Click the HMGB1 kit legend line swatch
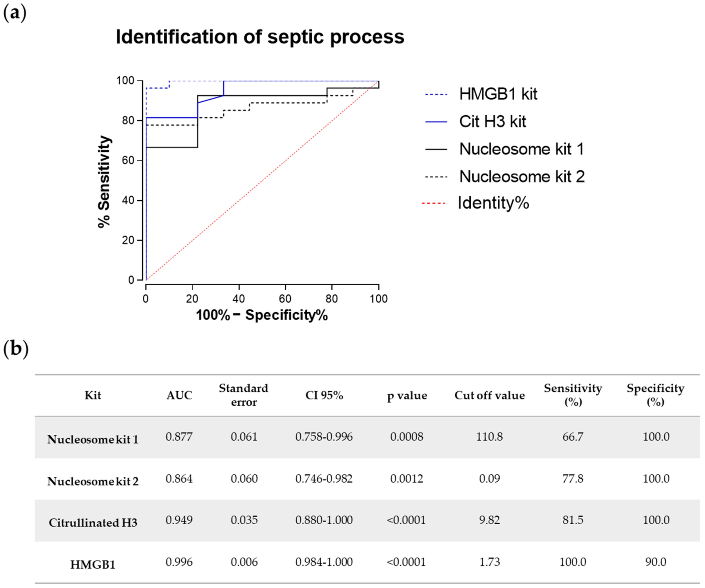The image size is (705, 588). (x=436, y=94)
